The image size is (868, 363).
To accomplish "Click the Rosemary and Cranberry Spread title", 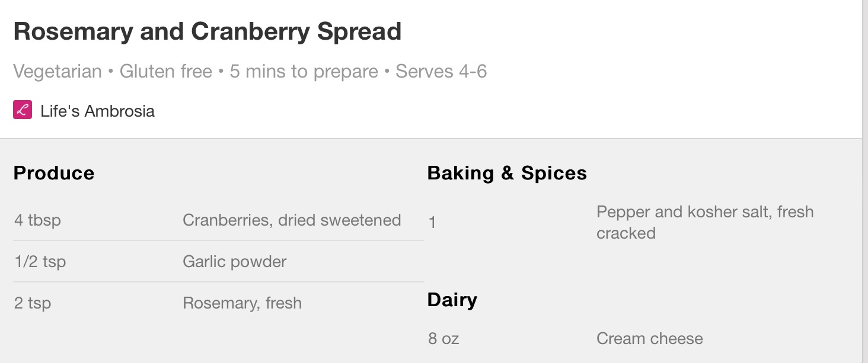I will click(x=208, y=31).
